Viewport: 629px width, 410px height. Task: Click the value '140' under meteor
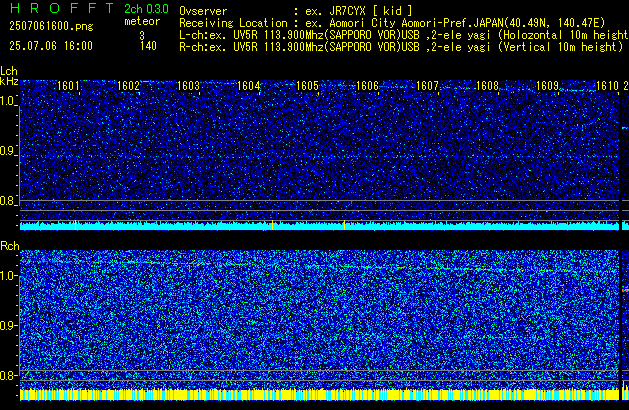[148, 46]
